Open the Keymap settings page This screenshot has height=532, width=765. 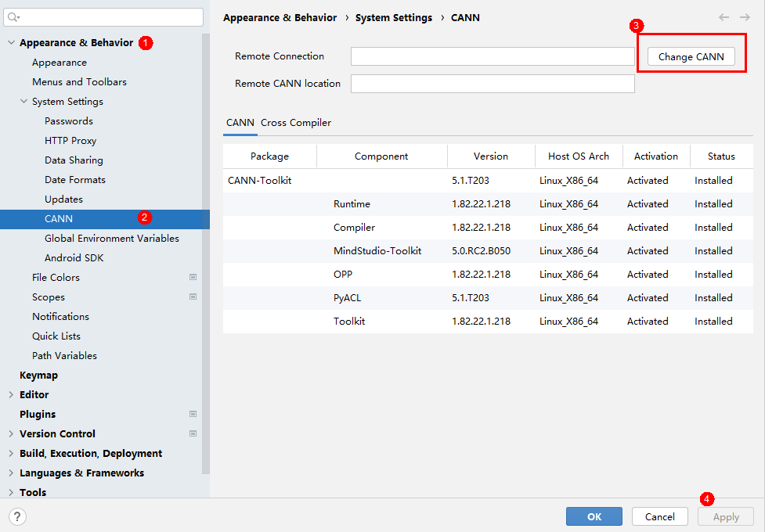click(x=38, y=375)
